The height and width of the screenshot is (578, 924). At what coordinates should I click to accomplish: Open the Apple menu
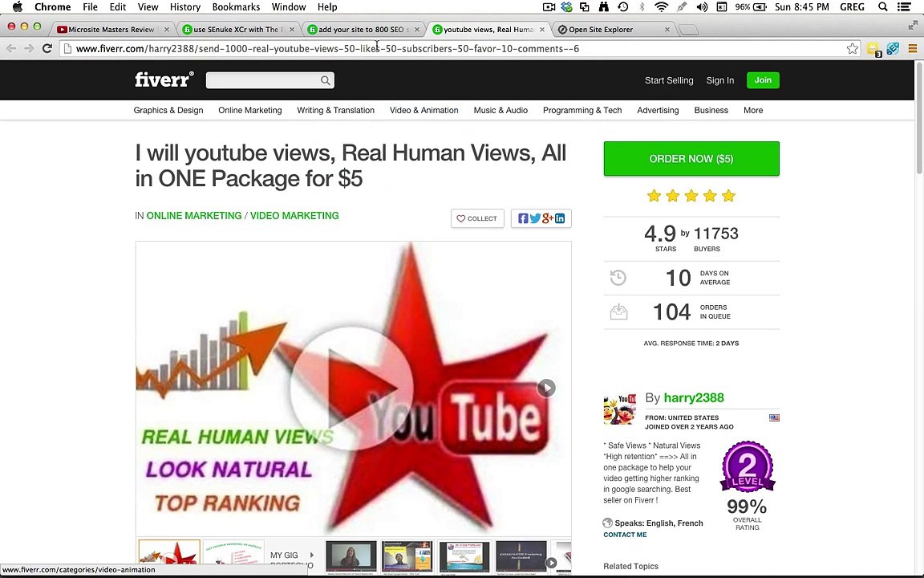pyautogui.click(x=17, y=7)
